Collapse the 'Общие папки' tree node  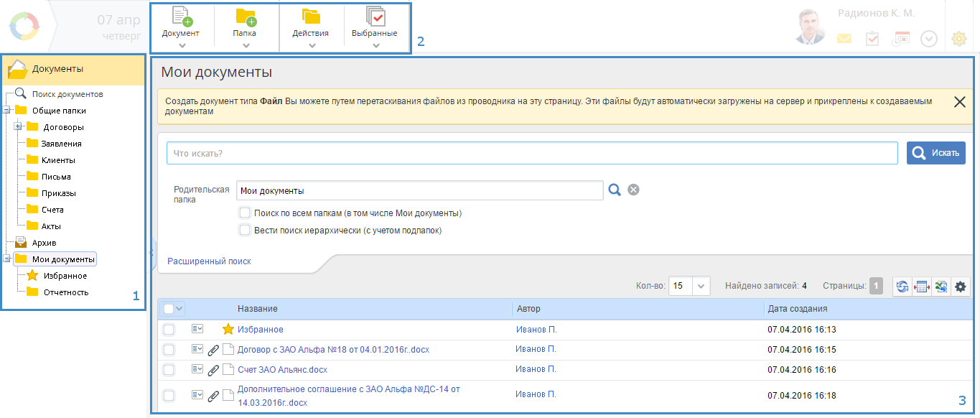click(x=6, y=111)
